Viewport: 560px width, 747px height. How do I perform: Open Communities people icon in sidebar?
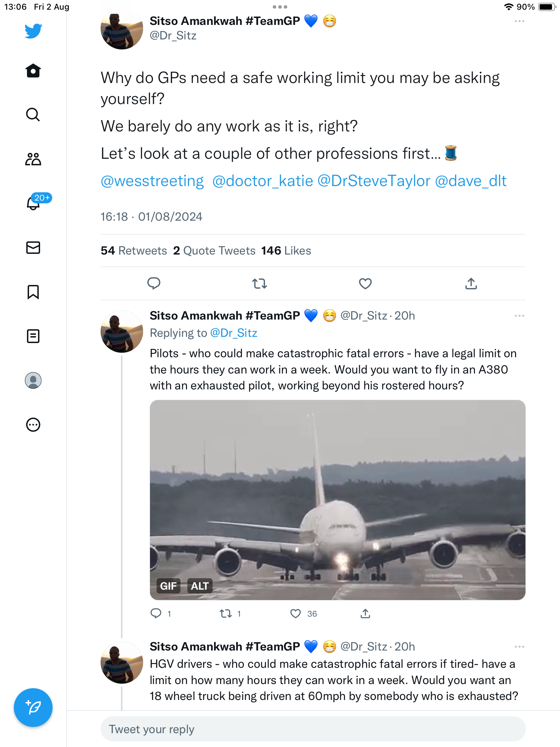tap(33, 159)
